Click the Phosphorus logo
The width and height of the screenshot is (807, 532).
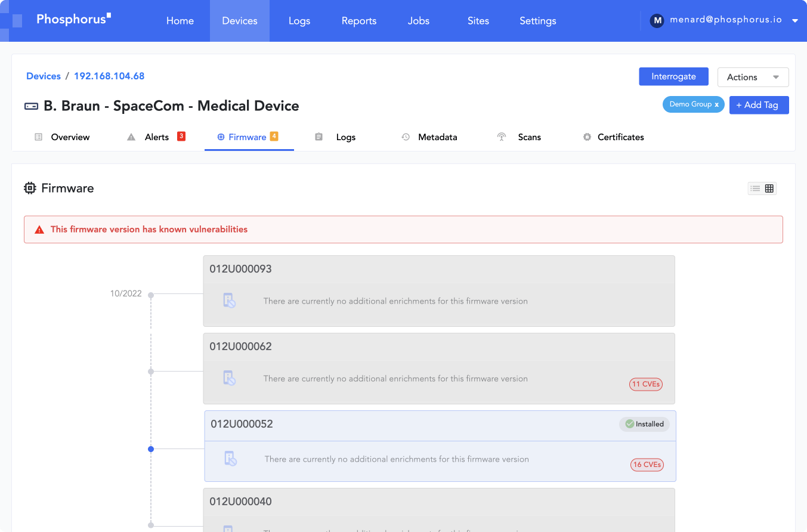(73, 19)
